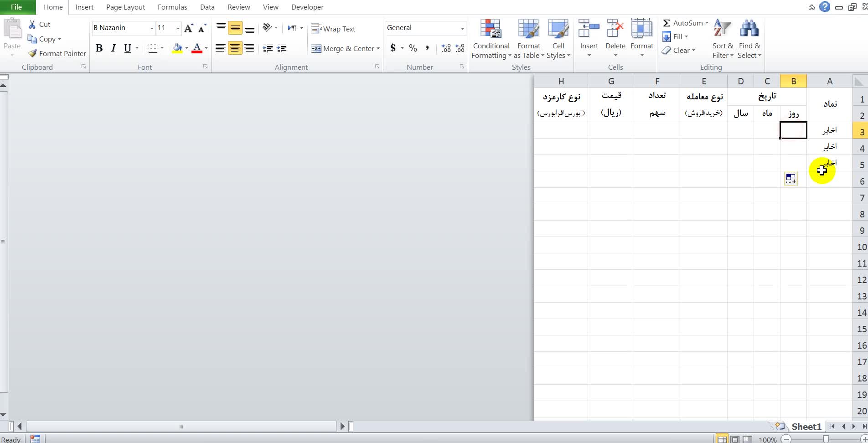Click the Cut scissors icon

click(32, 25)
